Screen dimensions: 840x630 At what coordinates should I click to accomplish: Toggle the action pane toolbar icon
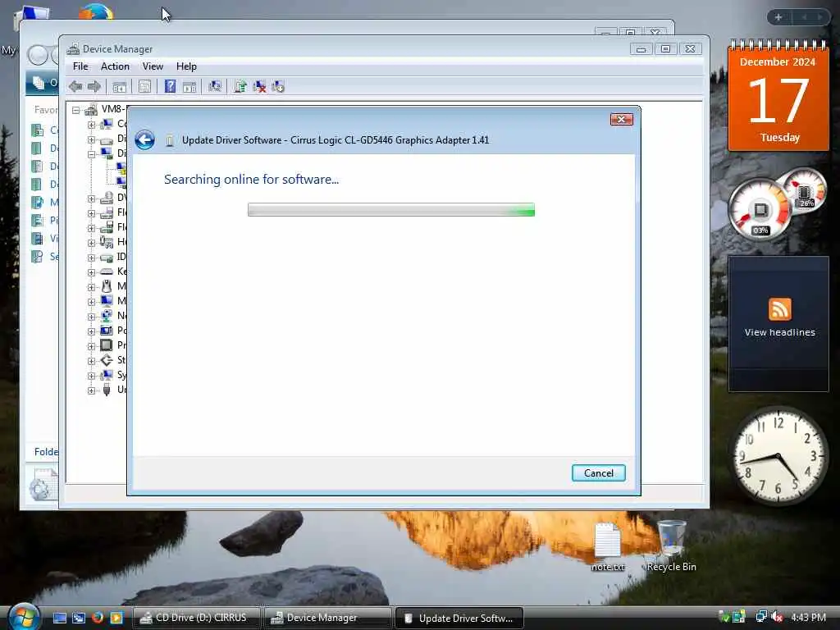[189, 86]
